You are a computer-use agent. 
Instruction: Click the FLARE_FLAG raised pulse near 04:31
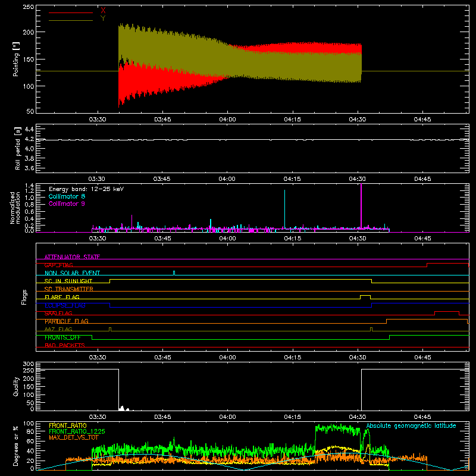pos(365,297)
